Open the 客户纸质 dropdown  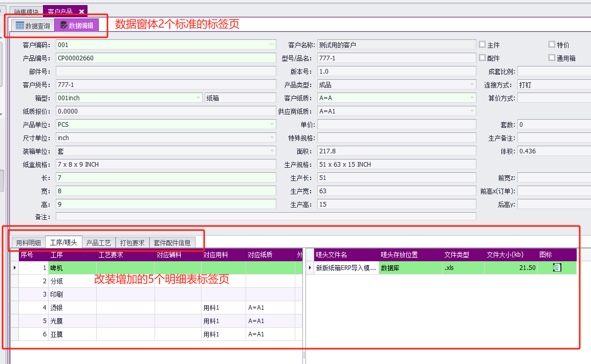pyautogui.click(x=472, y=98)
